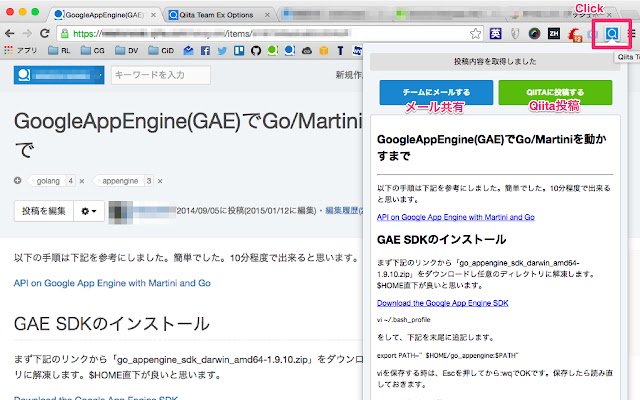The image size is (640, 400).
Task: Bookmark this page with the star icon
Action: click(475, 33)
